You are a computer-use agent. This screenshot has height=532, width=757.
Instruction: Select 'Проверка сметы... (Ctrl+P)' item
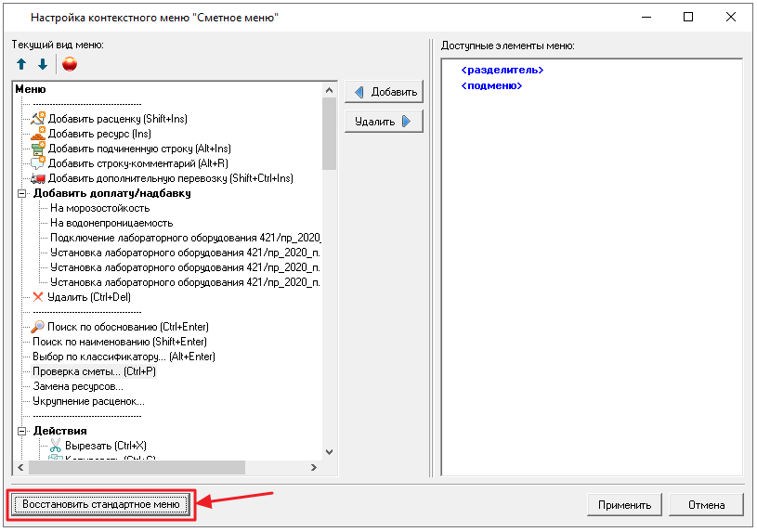(94, 371)
